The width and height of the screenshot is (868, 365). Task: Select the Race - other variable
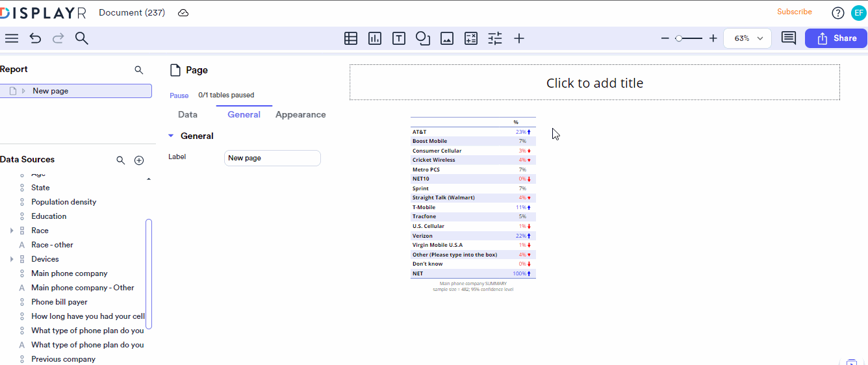click(52, 245)
